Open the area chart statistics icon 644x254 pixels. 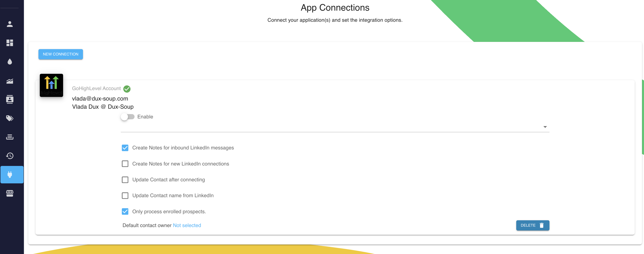(x=10, y=81)
